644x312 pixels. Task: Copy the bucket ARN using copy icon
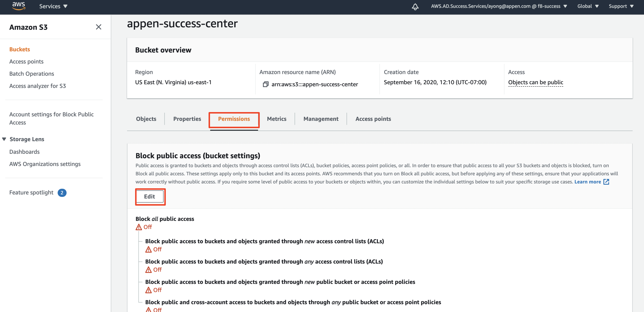266,84
